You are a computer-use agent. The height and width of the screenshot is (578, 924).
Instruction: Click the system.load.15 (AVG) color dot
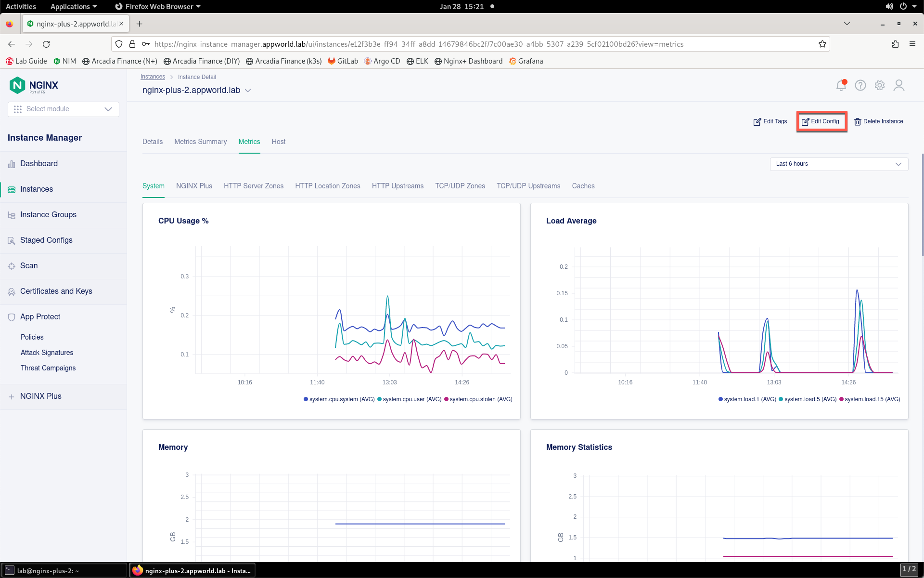(x=841, y=399)
